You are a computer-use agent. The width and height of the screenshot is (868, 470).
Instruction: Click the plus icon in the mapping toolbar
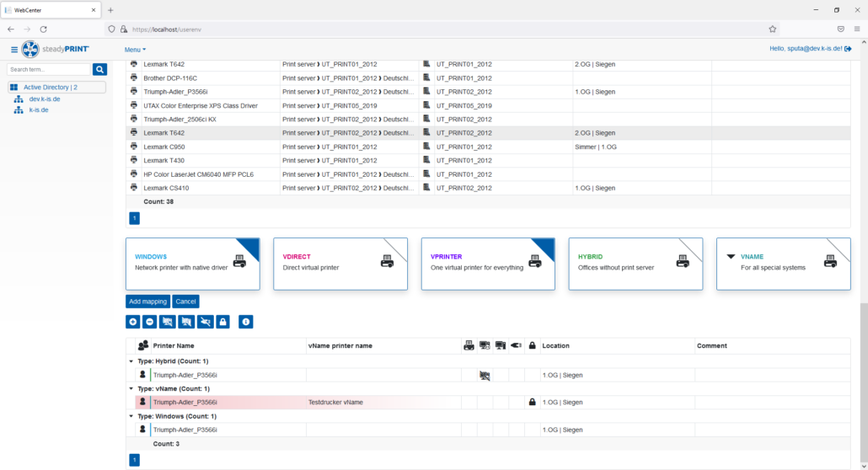[x=133, y=322]
